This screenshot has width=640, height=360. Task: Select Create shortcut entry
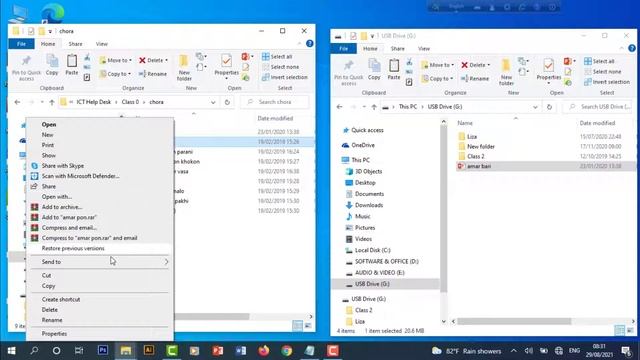pos(61,299)
